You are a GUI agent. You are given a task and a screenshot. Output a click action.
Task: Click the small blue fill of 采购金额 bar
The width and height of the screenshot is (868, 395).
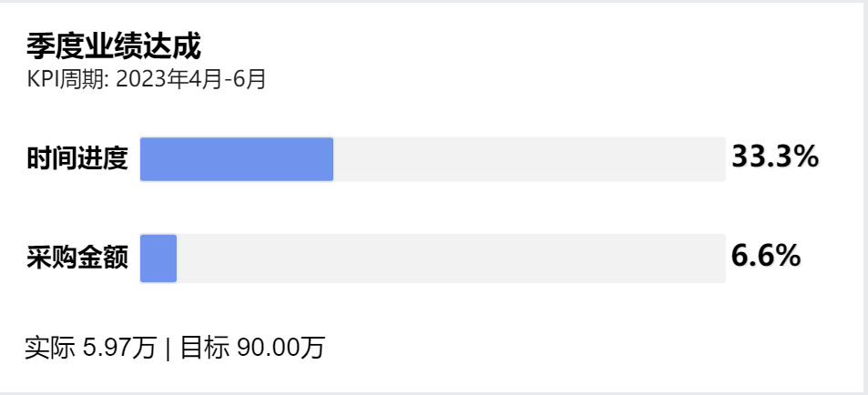[158, 258]
